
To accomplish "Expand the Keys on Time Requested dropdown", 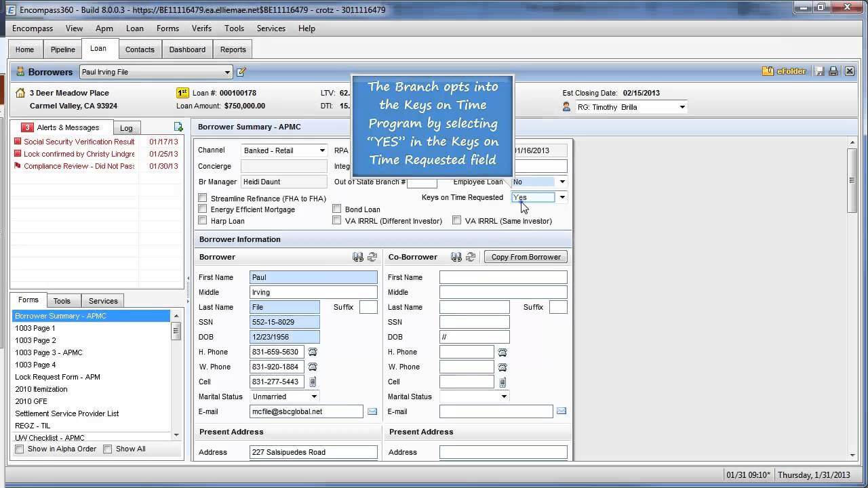I will coord(561,197).
